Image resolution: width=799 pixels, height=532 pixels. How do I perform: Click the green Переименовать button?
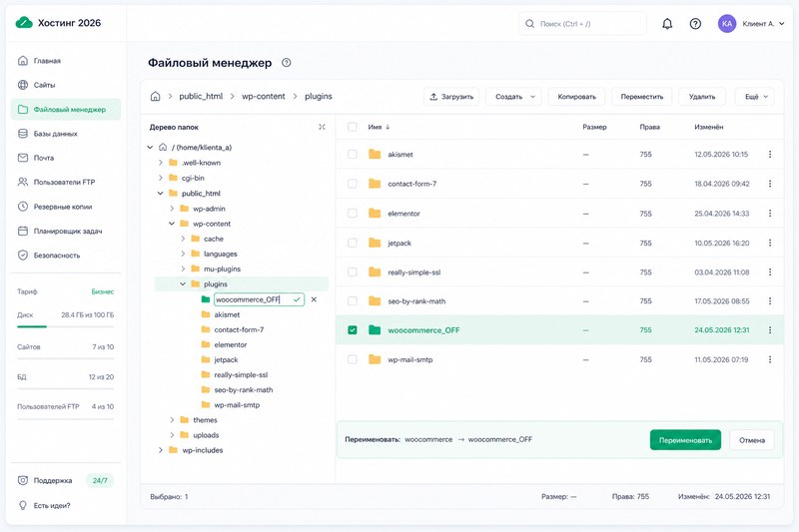click(685, 440)
